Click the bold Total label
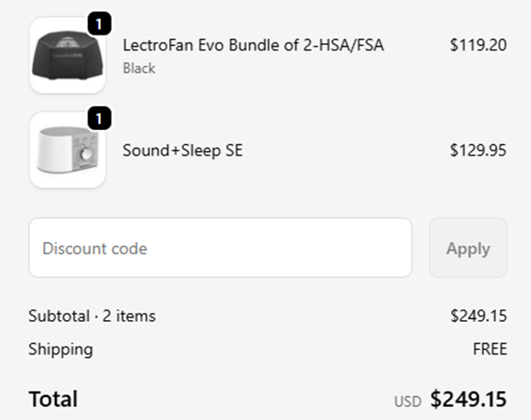 [53, 399]
